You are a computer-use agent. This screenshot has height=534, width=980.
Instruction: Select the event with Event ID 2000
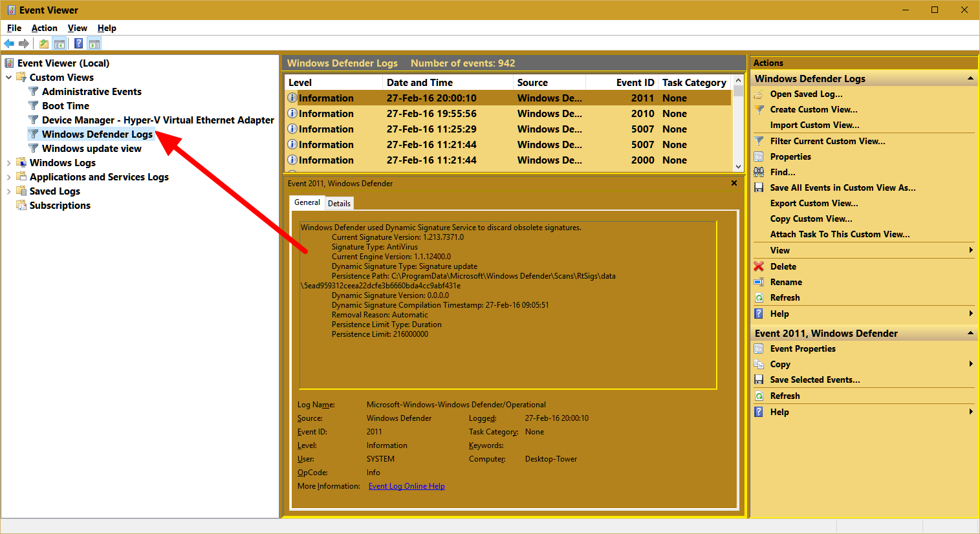508,160
